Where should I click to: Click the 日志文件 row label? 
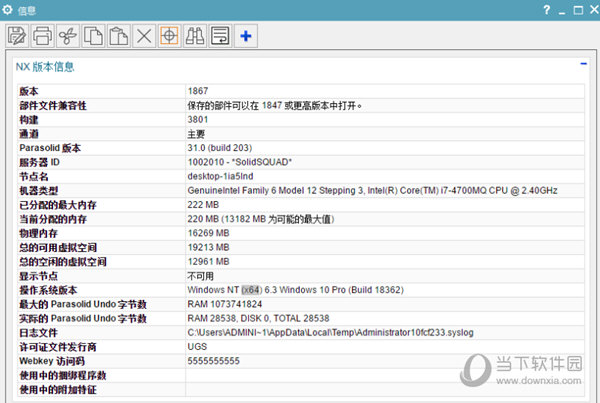click(x=38, y=333)
